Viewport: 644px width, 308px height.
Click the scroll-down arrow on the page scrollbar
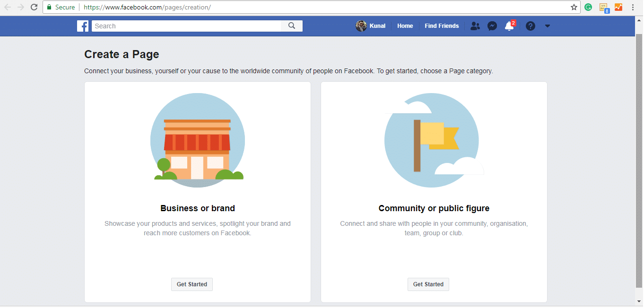click(x=639, y=301)
